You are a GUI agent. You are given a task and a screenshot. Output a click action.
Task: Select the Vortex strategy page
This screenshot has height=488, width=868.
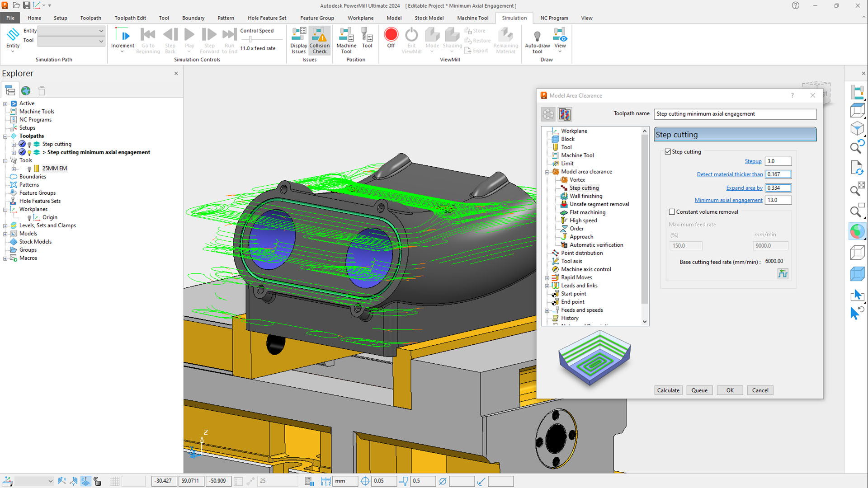[x=577, y=180]
